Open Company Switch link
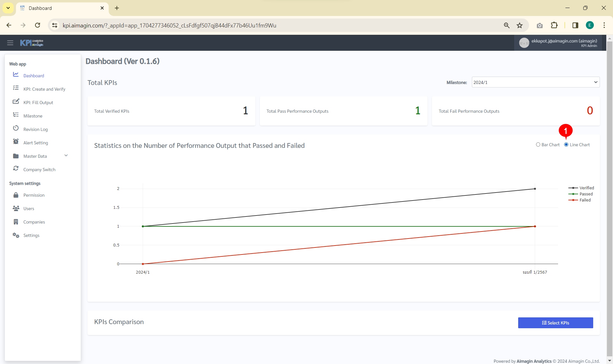The height and width of the screenshot is (364, 613). 39,170
